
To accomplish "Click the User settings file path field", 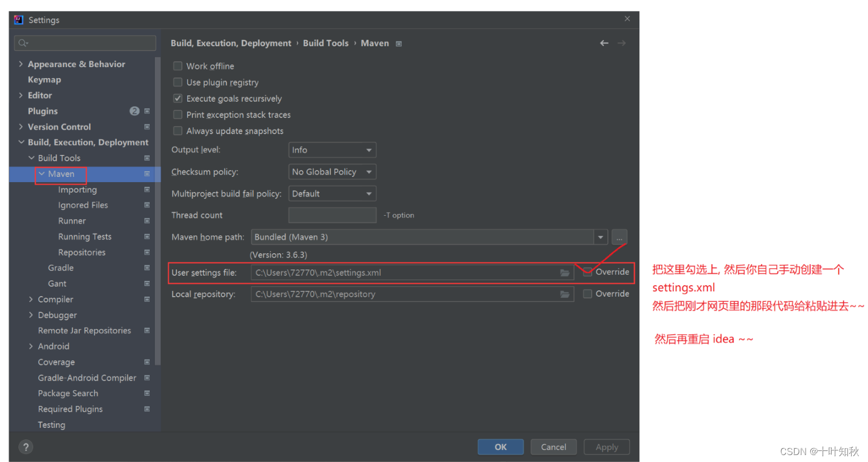I will [x=412, y=273].
